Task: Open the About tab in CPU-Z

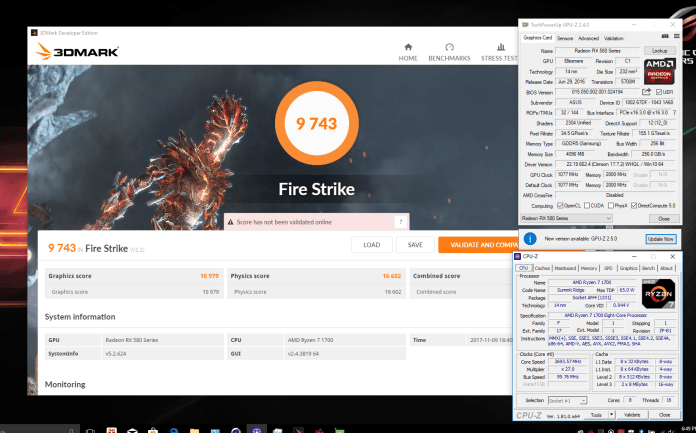Action: pos(666,268)
